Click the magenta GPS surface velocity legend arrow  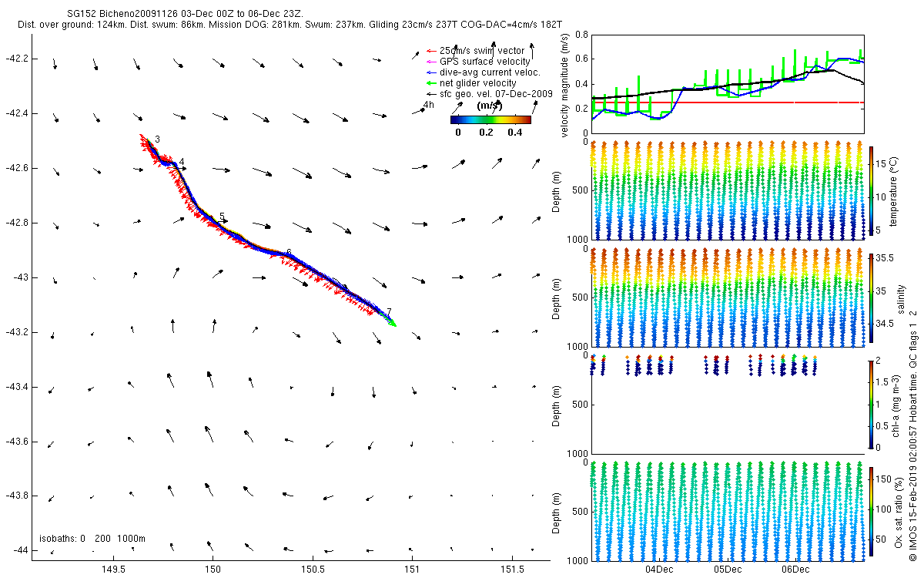(431, 62)
